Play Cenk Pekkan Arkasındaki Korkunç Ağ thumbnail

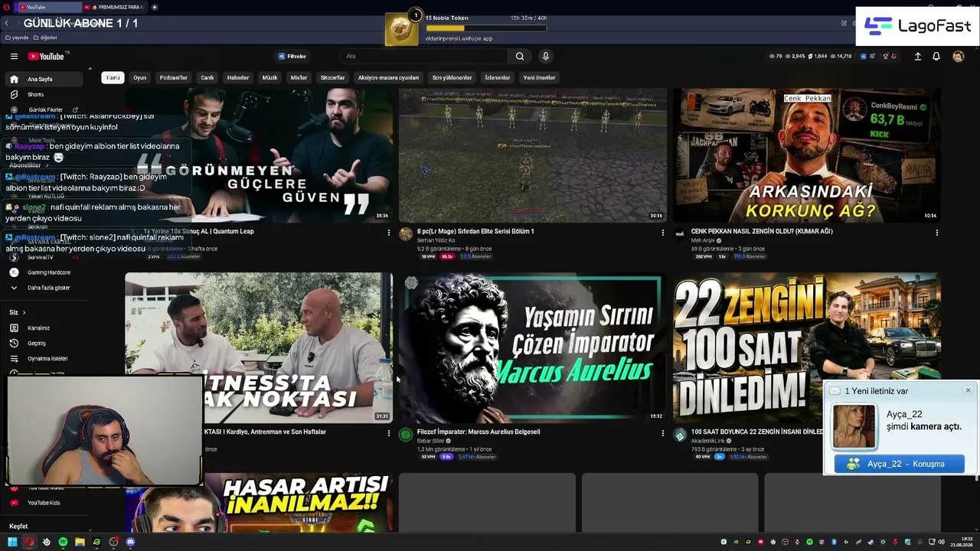[807, 155]
